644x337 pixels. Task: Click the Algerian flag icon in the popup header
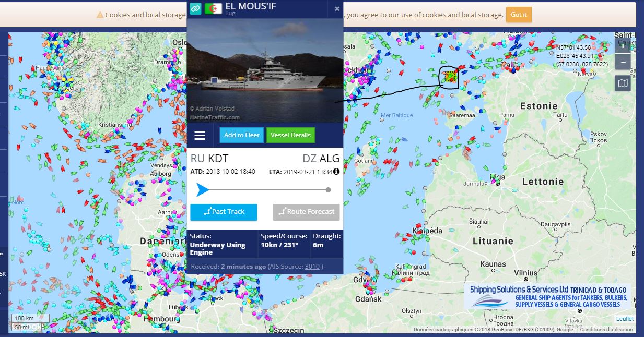[x=213, y=8]
